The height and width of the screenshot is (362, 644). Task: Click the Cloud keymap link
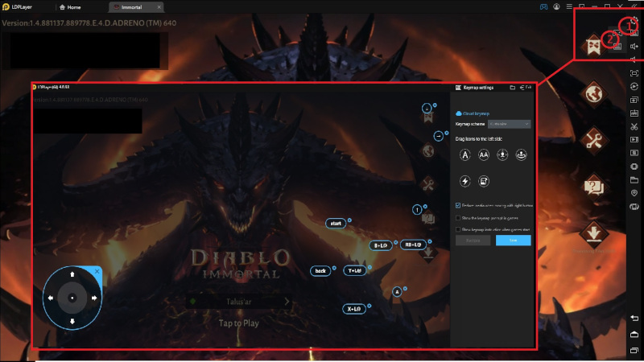pyautogui.click(x=473, y=113)
